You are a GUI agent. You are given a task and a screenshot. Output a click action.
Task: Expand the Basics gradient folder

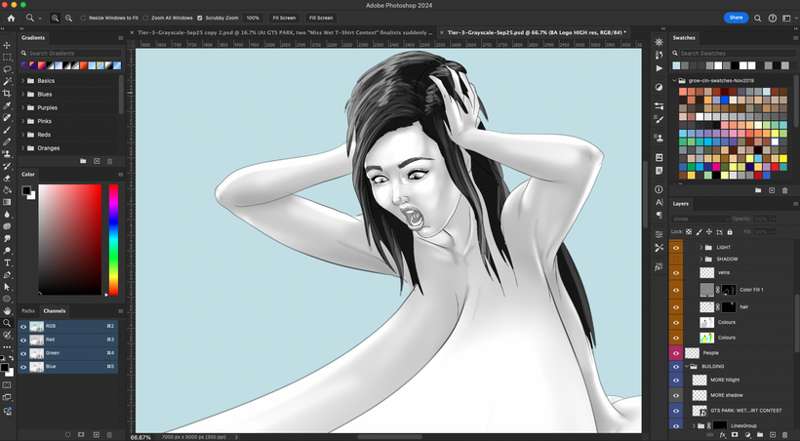click(x=23, y=81)
